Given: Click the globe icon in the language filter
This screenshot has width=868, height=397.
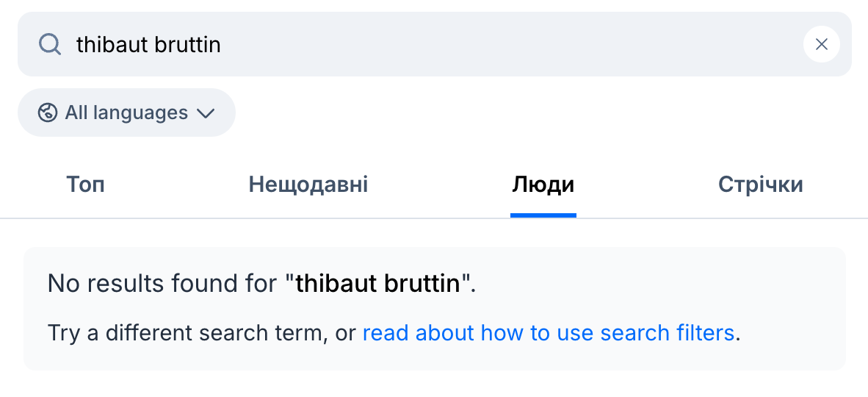Looking at the screenshot, I should [48, 112].
